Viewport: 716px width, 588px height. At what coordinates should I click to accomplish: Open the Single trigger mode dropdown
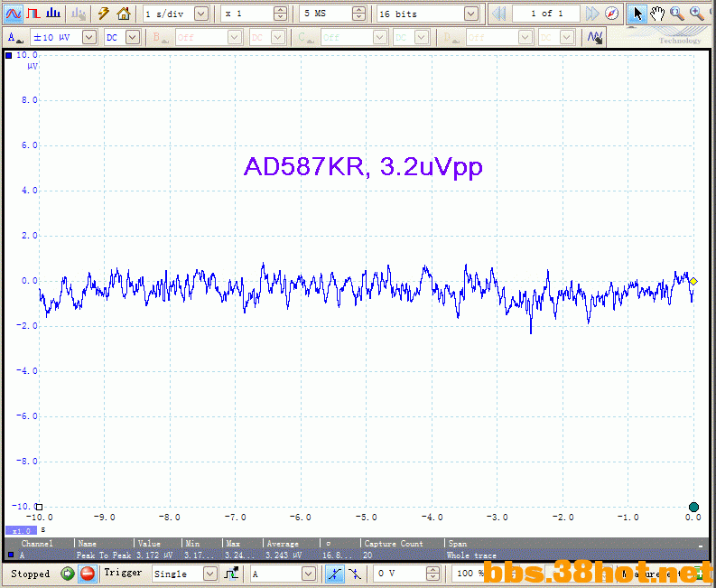(210, 574)
